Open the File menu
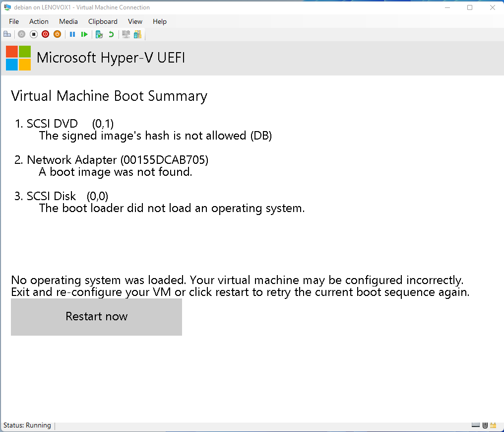 (x=14, y=21)
